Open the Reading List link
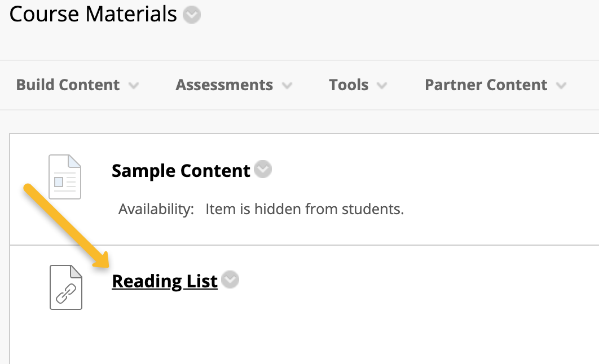Screen dimensions: 599x364 [x=165, y=281]
